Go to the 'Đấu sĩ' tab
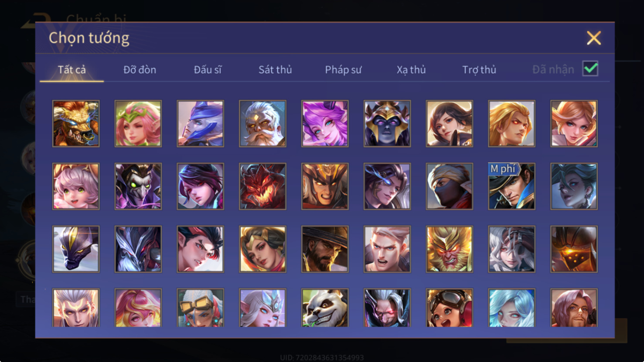Screen dimensions: 644x362 [x=208, y=70]
